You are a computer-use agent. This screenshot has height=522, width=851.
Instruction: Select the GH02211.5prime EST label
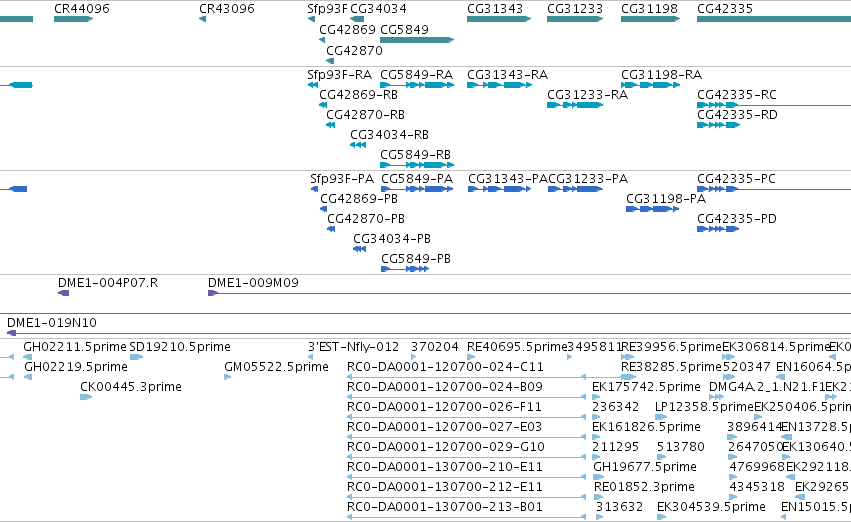[x=75, y=347]
